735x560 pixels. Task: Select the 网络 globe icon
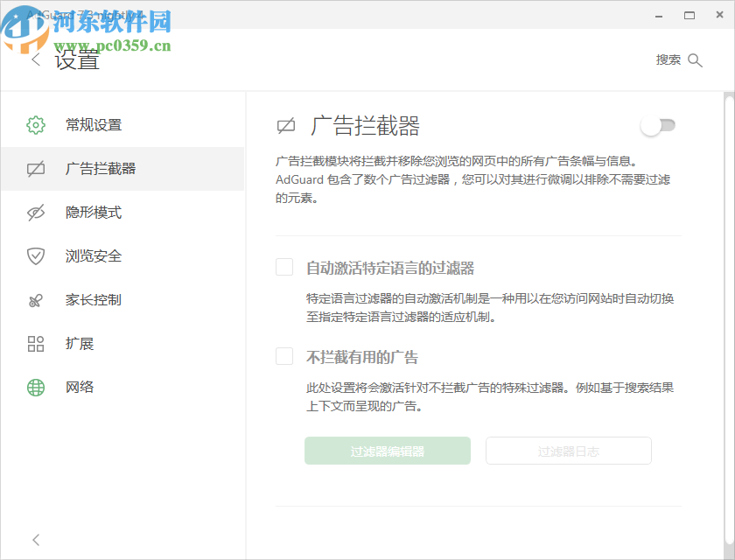click(35, 387)
